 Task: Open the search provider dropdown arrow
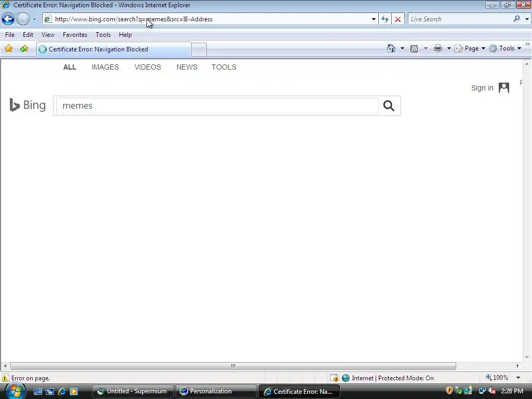tap(527, 19)
